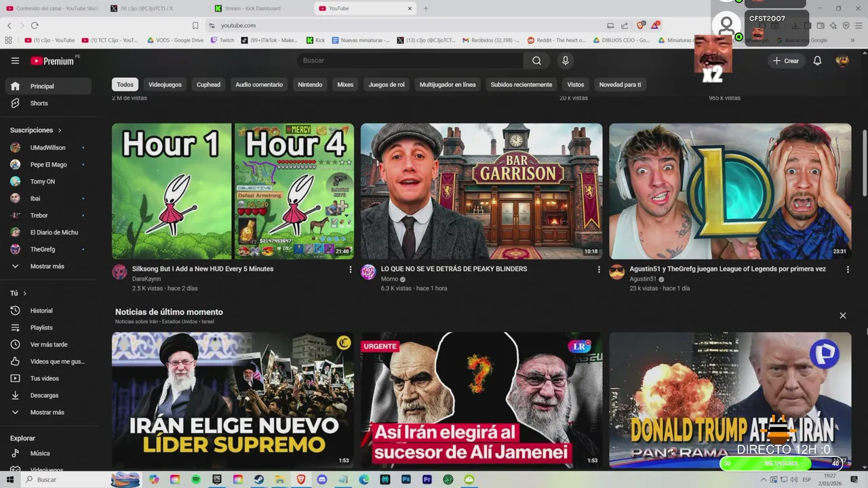868x488 pixels.
Task: Open options menu for Peaky Blinders video
Action: 599,270
